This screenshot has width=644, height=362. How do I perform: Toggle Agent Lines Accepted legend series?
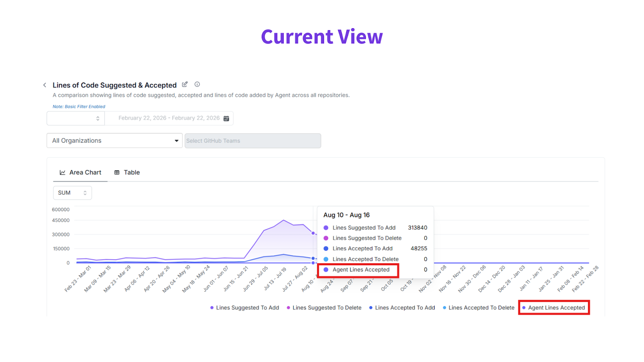[x=556, y=308]
